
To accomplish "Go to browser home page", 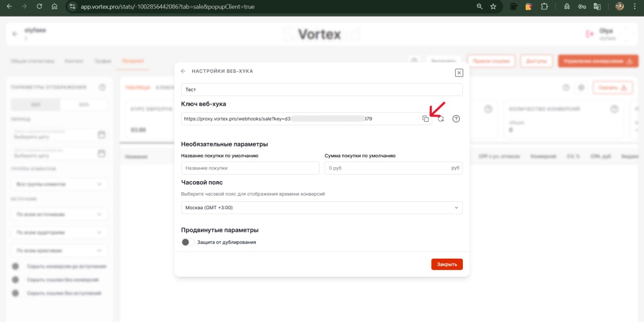I will coord(54,7).
